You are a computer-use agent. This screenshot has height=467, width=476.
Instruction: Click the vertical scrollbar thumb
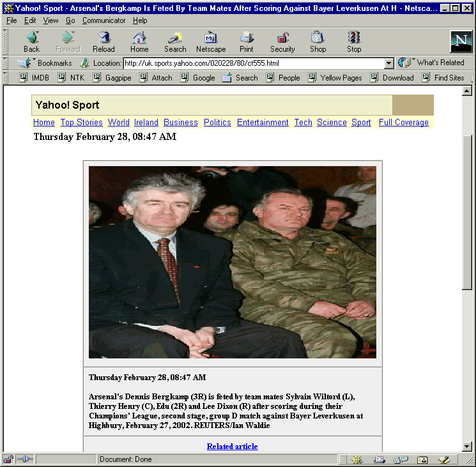pos(467,212)
